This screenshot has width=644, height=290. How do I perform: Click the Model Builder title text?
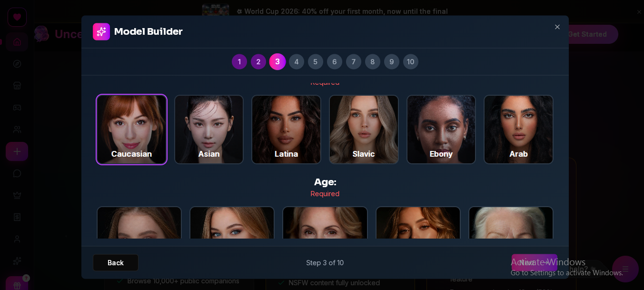coord(149,32)
